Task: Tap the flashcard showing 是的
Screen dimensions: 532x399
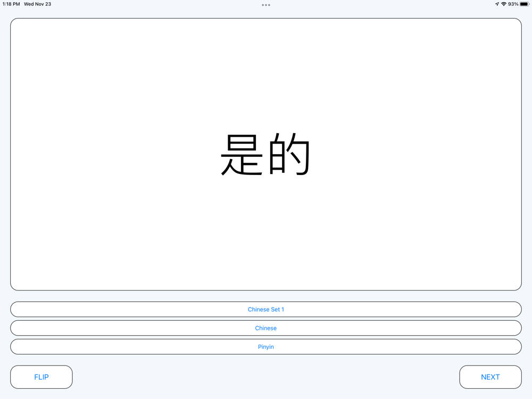Action: 266,154
